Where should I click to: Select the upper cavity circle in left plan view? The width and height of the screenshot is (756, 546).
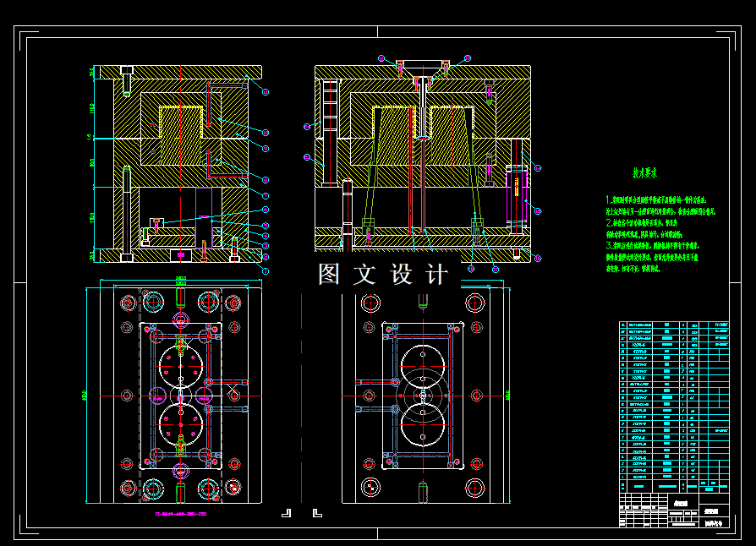[x=181, y=367]
